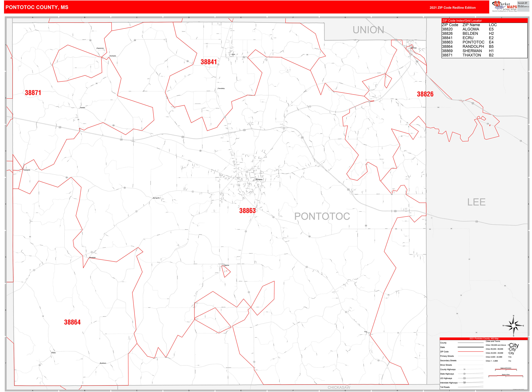Select the County Highways shield symbol in legend
Screen dimensions: 532x392
point(464,369)
